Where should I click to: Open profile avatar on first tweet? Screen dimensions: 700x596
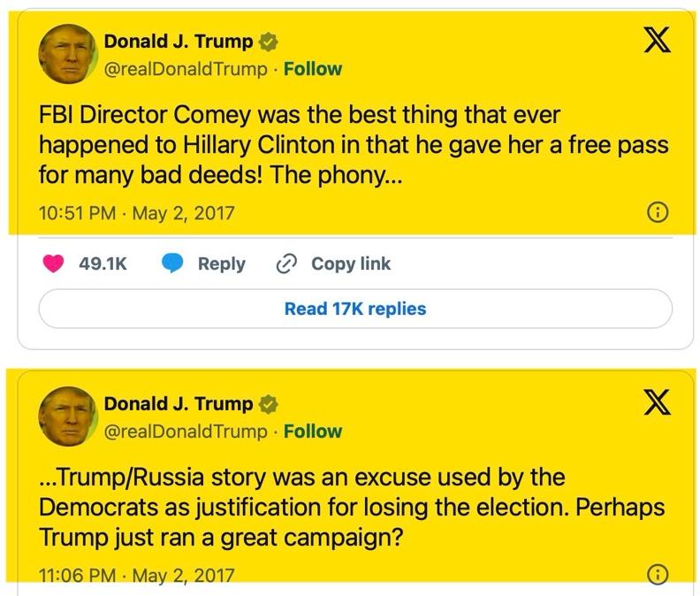click(x=67, y=53)
